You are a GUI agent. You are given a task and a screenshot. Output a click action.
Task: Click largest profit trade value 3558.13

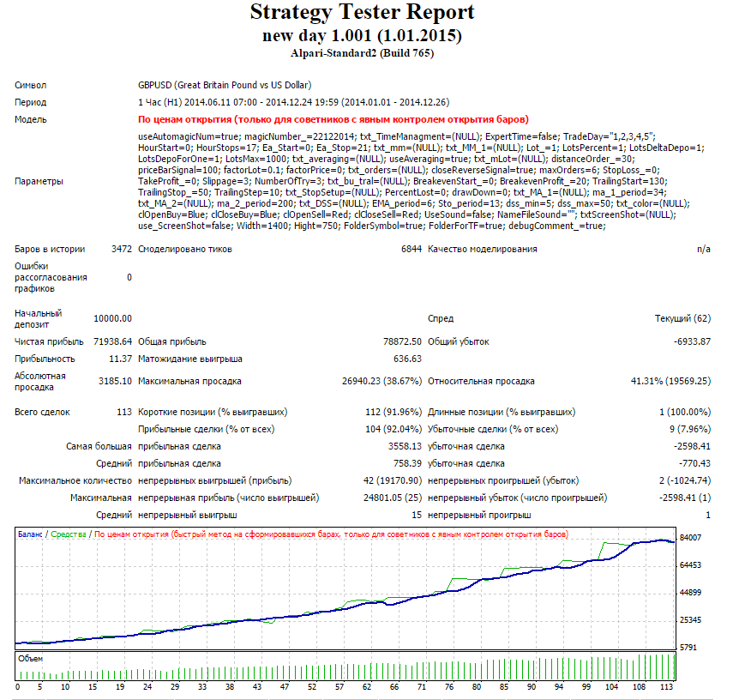(x=405, y=446)
